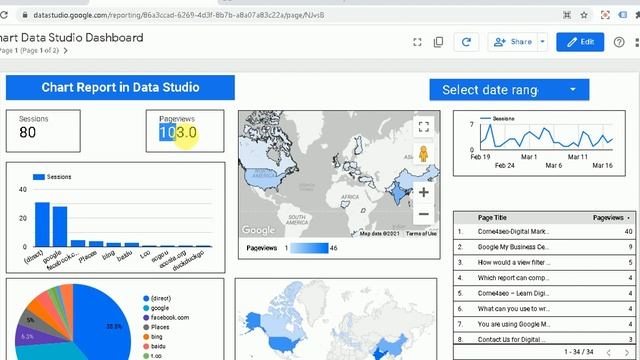Click the blue tag extension icon

[622, 15]
